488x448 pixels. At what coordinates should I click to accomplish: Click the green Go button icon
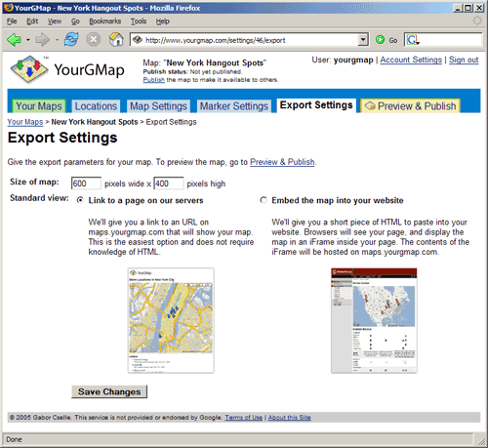(380, 40)
